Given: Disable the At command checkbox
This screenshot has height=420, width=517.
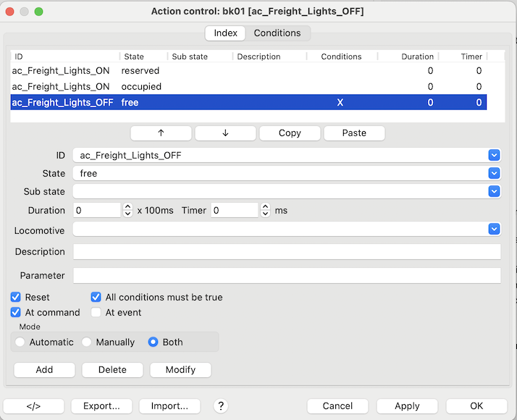Looking at the screenshot, I should pos(16,313).
